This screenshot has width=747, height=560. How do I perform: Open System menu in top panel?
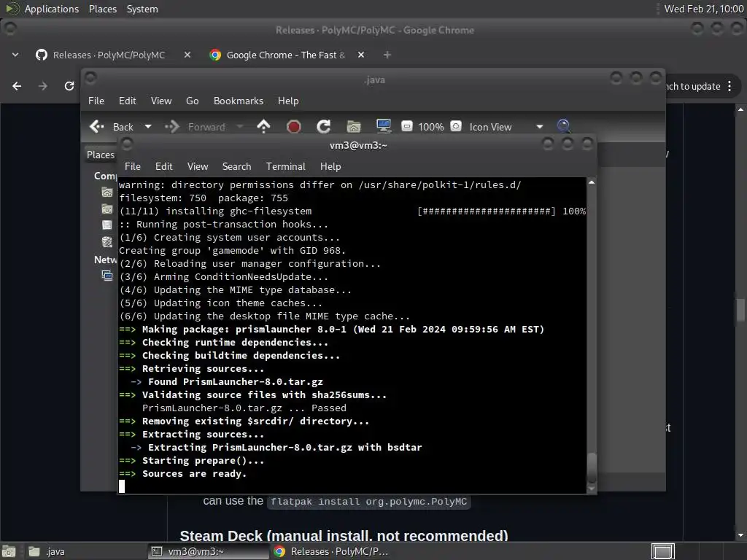[142, 9]
